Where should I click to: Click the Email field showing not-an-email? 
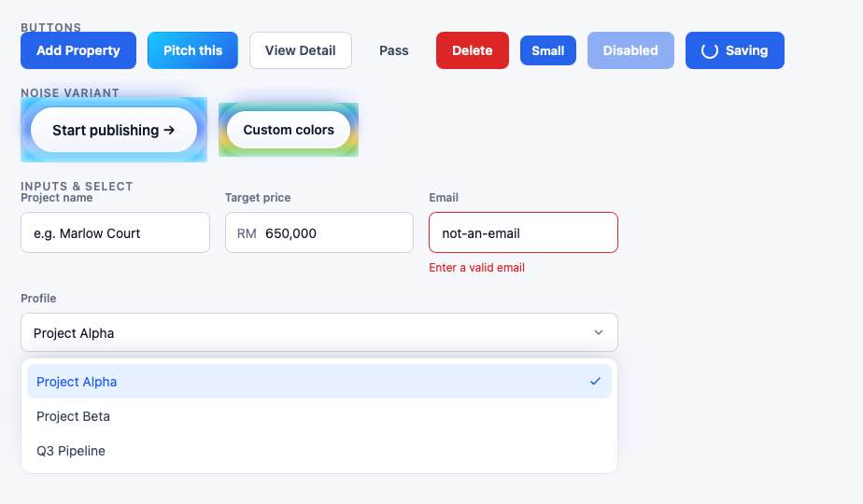point(523,232)
